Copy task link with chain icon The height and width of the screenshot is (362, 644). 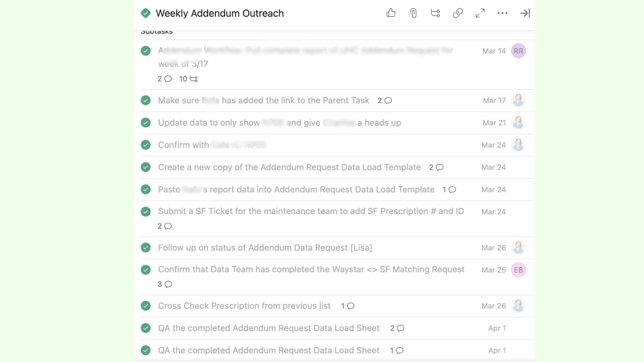[x=458, y=13]
